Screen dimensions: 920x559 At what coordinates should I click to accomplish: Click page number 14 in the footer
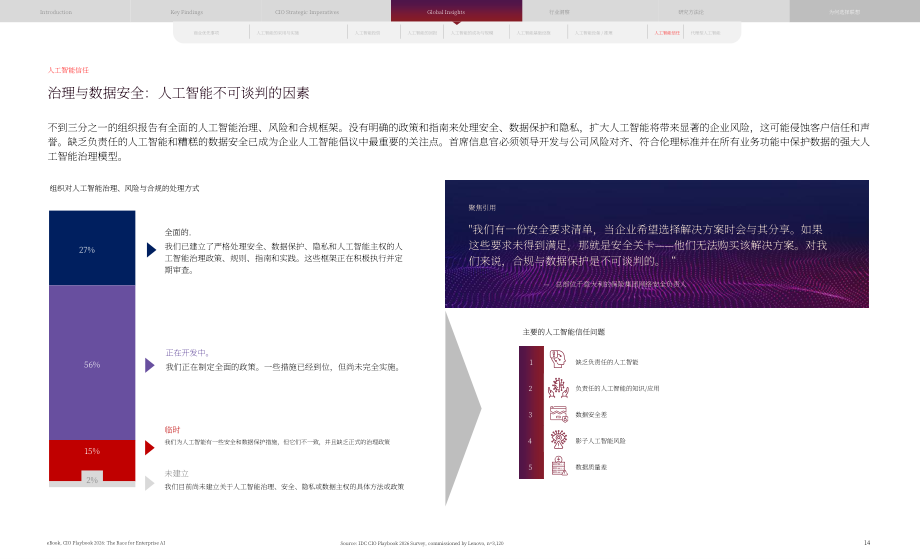[x=867, y=543]
